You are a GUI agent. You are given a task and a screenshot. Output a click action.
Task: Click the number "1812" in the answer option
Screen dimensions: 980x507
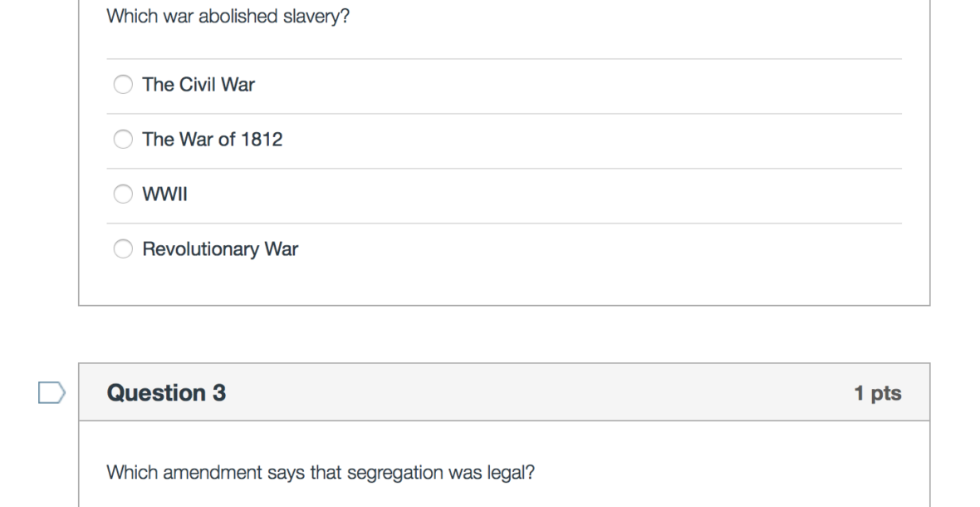click(262, 140)
